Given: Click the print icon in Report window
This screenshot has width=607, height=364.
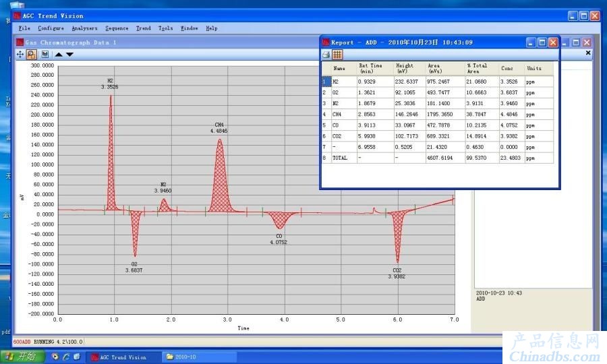Looking at the screenshot, I should 326,55.
